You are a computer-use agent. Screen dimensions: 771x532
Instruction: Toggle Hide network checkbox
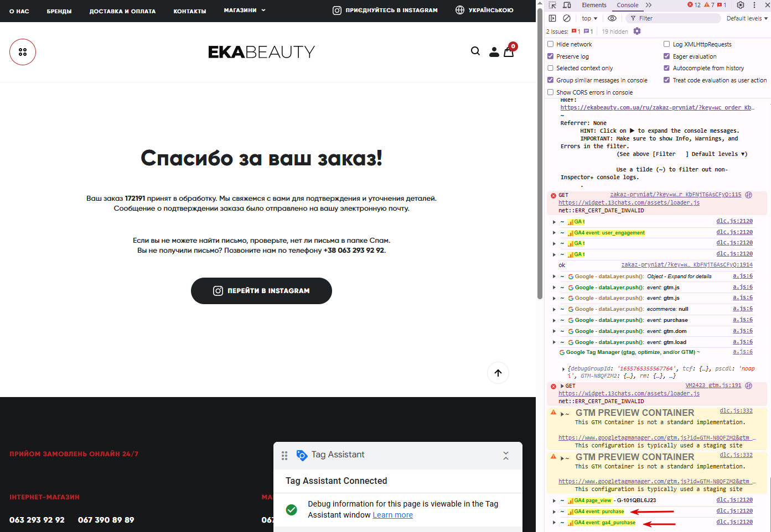pyautogui.click(x=550, y=44)
